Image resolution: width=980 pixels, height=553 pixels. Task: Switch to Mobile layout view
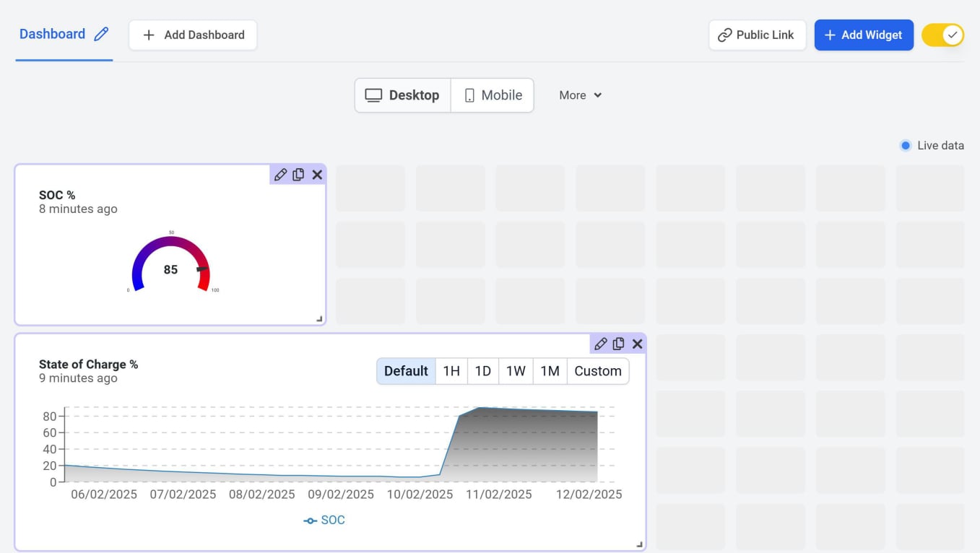point(493,95)
